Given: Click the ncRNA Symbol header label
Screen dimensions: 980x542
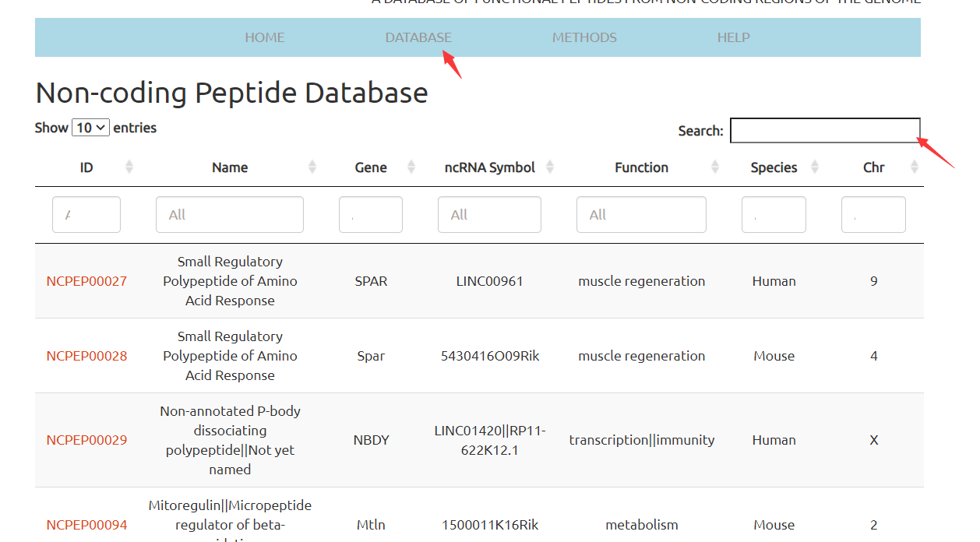Looking at the screenshot, I should [x=490, y=167].
